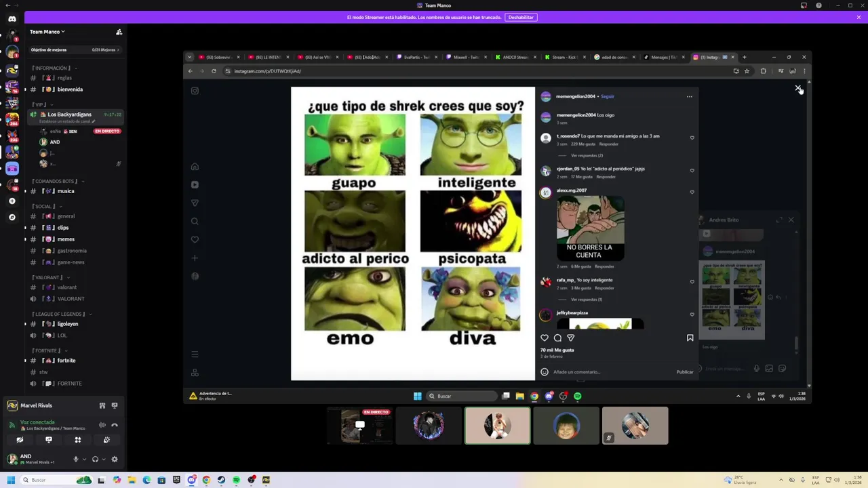Like t_rosendo7's comment heart
Image resolution: width=868 pixels, height=488 pixels.
692,138
